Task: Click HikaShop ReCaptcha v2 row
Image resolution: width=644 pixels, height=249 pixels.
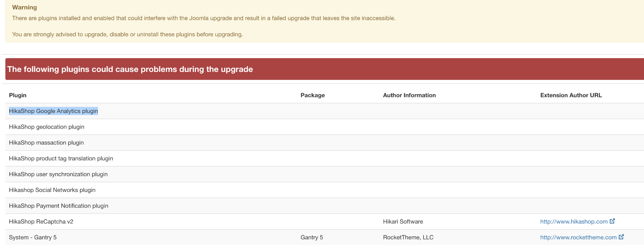Action: tap(41, 222)
